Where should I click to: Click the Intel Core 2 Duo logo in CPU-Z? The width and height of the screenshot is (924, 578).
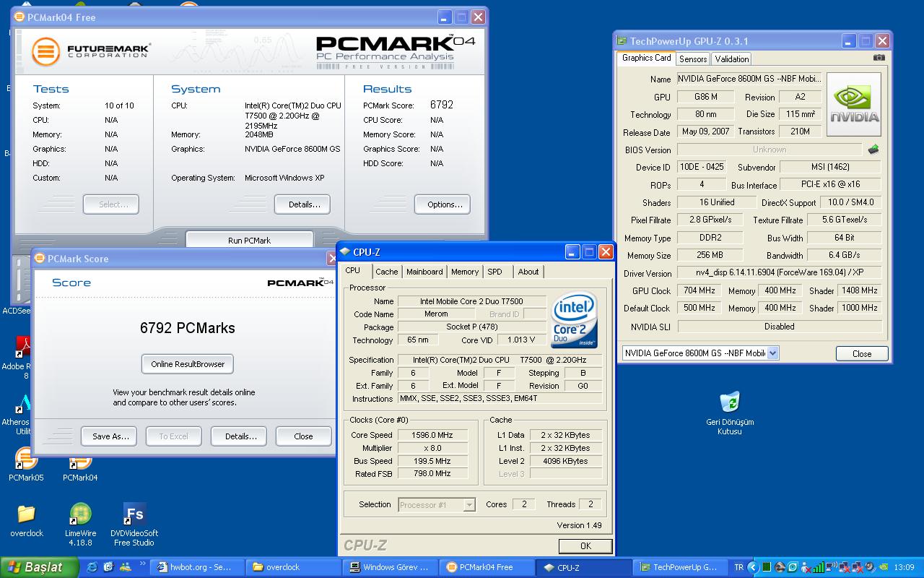pyautogui.click(x=574, y=320)
